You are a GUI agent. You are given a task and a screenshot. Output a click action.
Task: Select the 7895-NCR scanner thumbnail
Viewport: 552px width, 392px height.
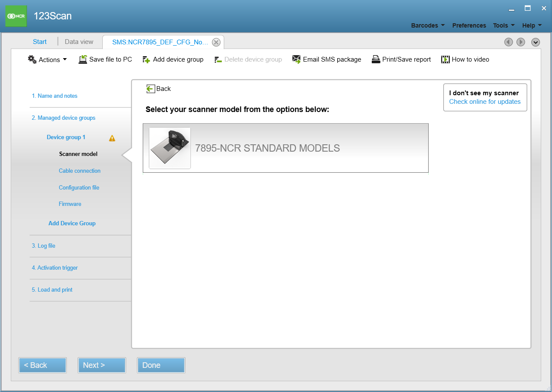pos(170,148)
